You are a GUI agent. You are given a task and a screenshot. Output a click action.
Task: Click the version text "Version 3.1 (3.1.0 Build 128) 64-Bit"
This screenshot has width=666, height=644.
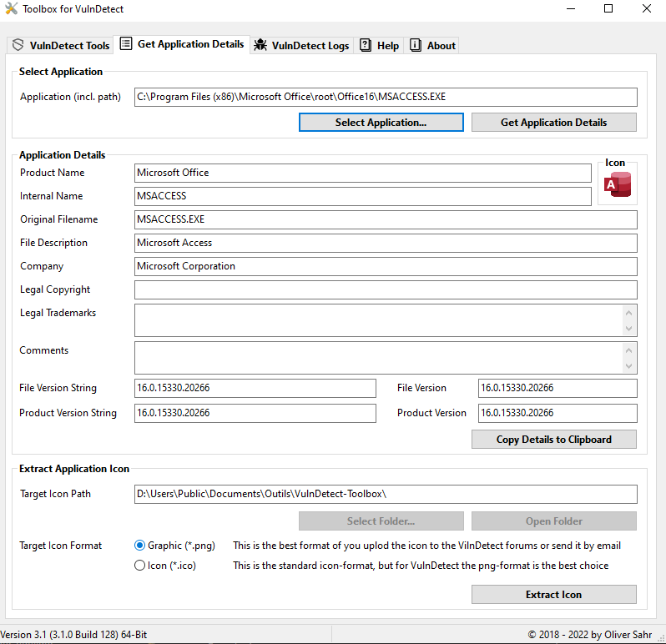[x=73, y=635]
